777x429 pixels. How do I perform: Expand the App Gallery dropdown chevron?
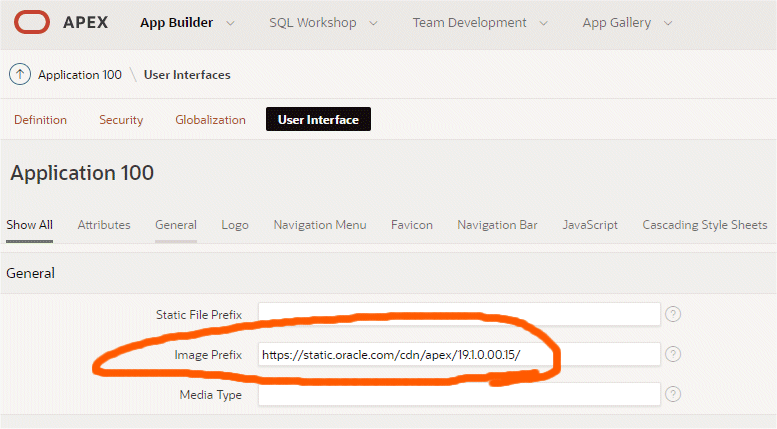tap(668, 23)
